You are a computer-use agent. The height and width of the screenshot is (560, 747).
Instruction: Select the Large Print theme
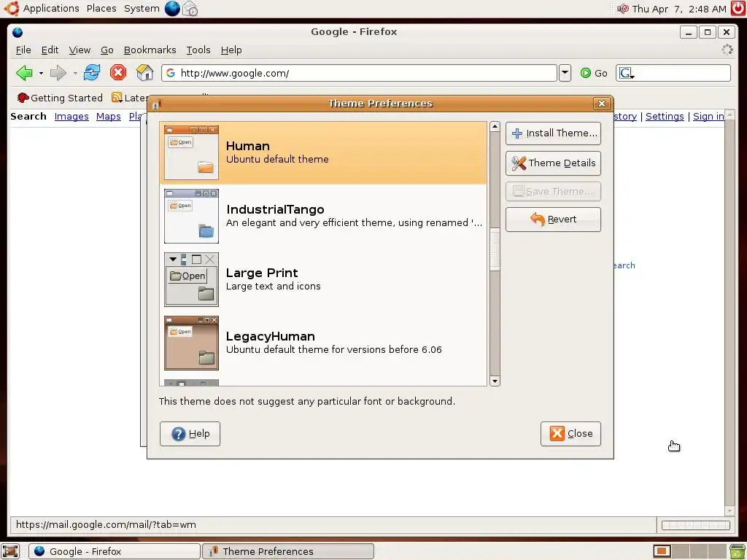323,279
